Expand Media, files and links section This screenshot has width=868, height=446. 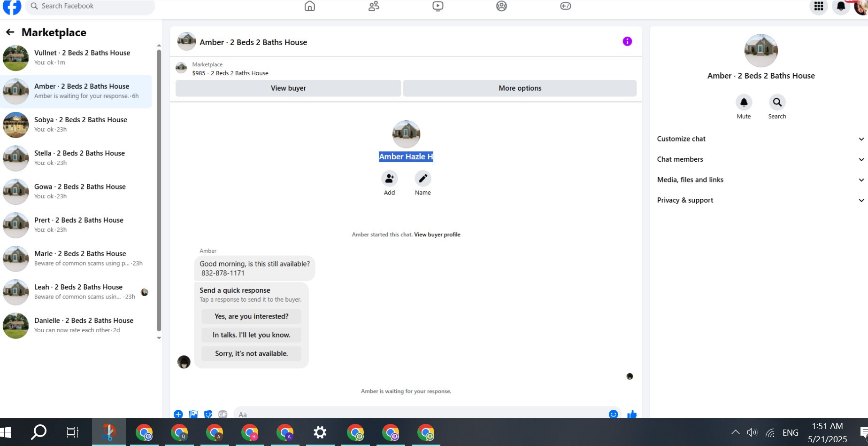tap(760, 180)
